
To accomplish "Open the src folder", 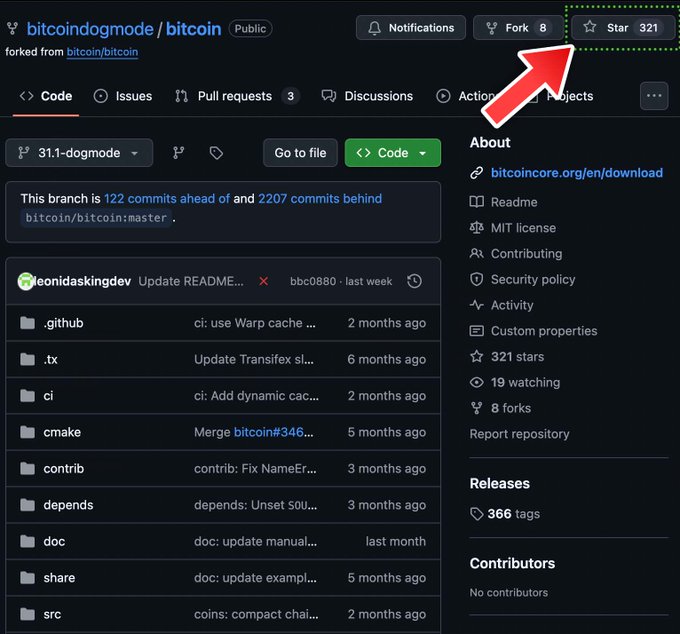I will tap(52, 614).
